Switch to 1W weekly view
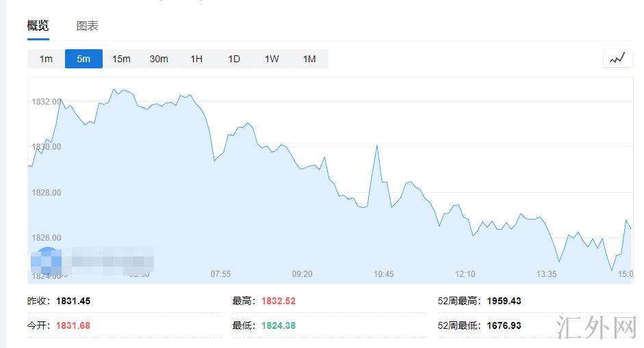This screenshot has height=348, width=644. 272,59
